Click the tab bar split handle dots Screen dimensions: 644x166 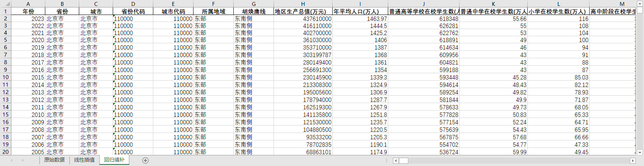point(387,160)
